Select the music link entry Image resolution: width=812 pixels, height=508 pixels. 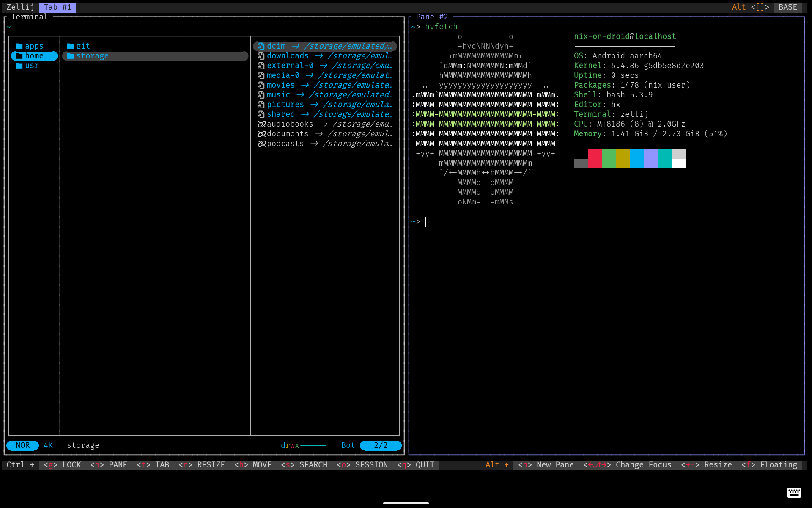[325, 95]
